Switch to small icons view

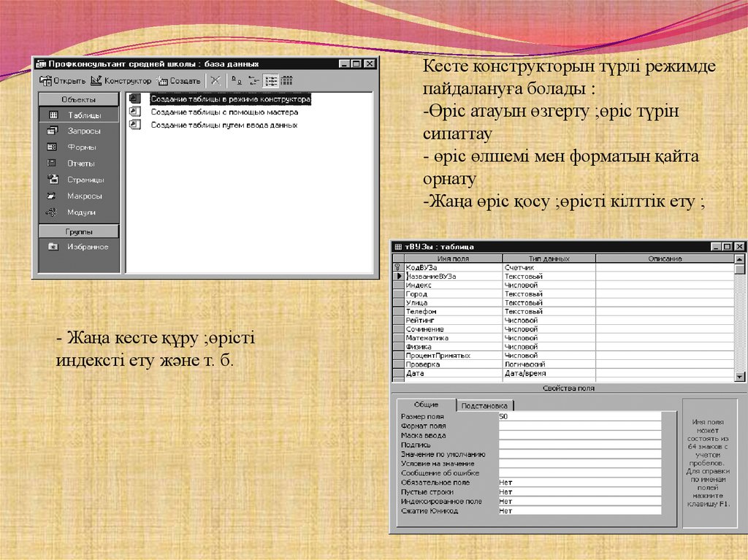(x=253, y=80)
